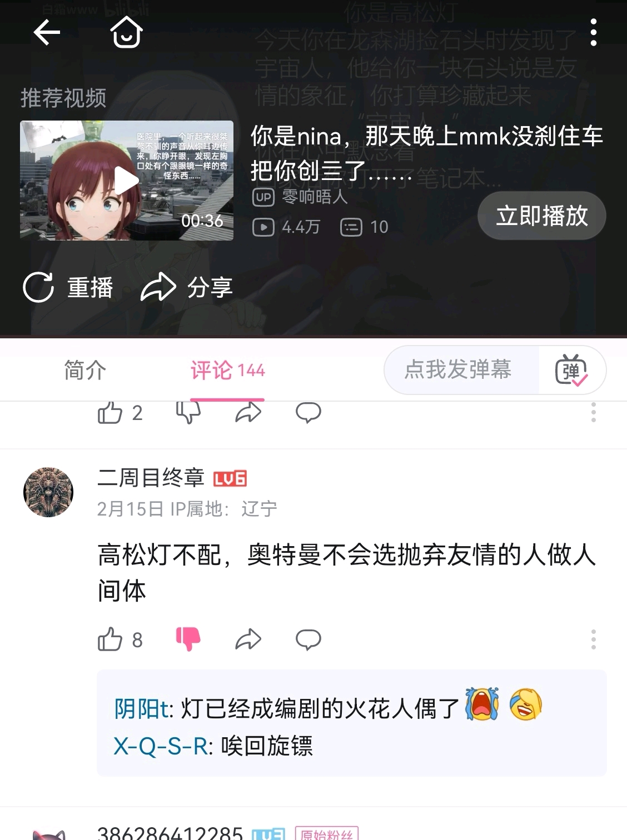This screenshot has height=840, width=627.
Task: Replay the video with 重播
Action: click(x=68, y=287)
